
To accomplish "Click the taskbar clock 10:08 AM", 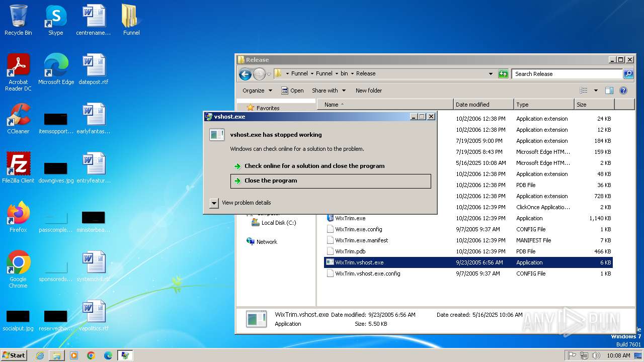I will coord(618,355).
